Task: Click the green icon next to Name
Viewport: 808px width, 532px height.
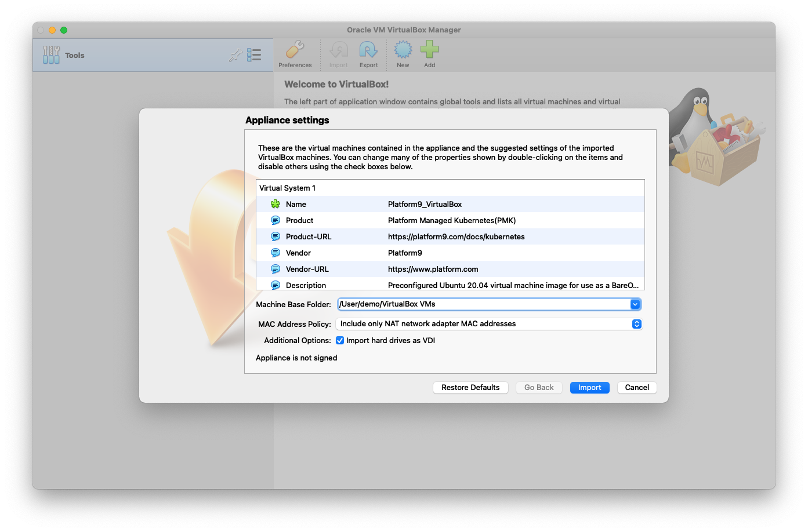Action: [x=276, y=204]
